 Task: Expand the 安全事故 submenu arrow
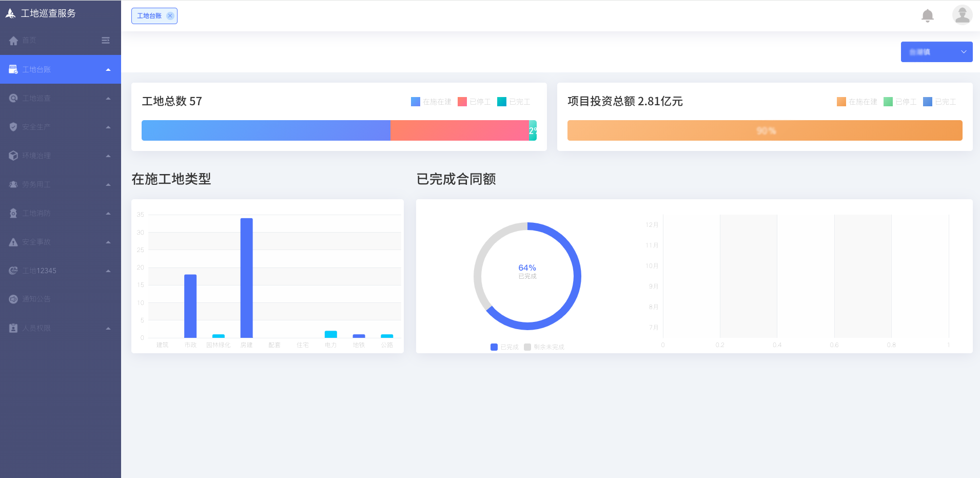coord(108,242)
